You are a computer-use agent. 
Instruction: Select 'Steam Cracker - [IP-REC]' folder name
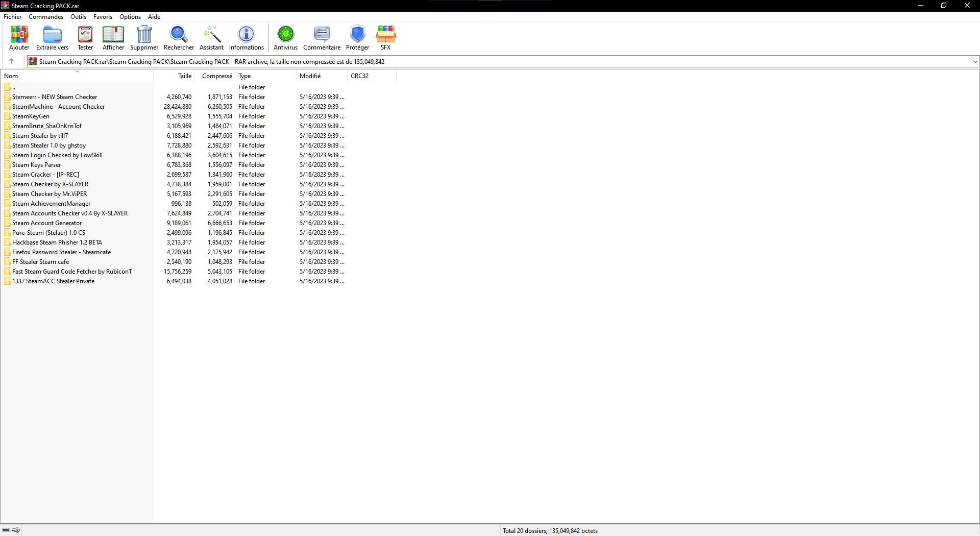[x=45, y=175]
